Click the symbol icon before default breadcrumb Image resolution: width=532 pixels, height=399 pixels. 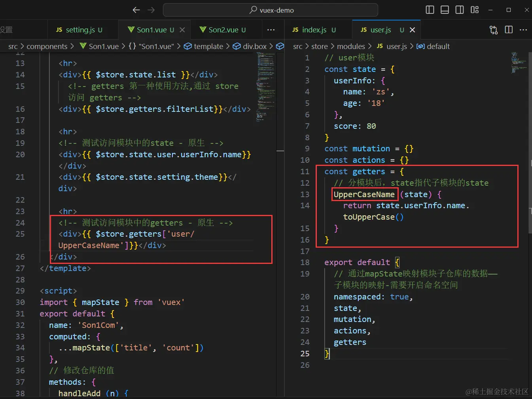pos(421,47)
